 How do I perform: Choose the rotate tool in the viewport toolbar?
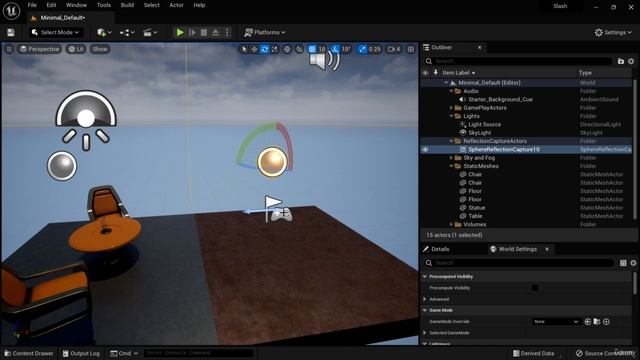click(x=264, y=49)
